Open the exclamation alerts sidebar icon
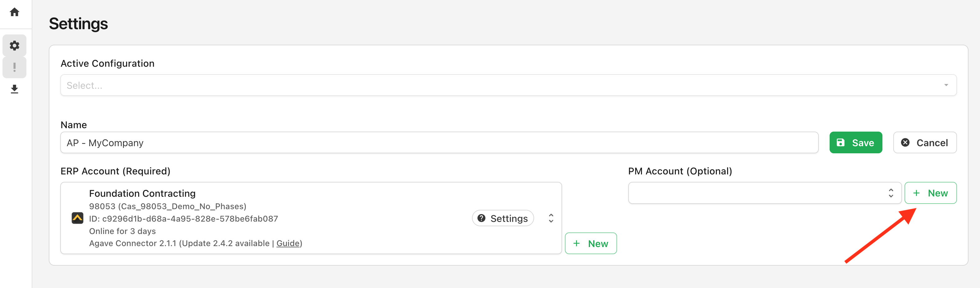Screen dimensions: 980x288 point(15,68)
